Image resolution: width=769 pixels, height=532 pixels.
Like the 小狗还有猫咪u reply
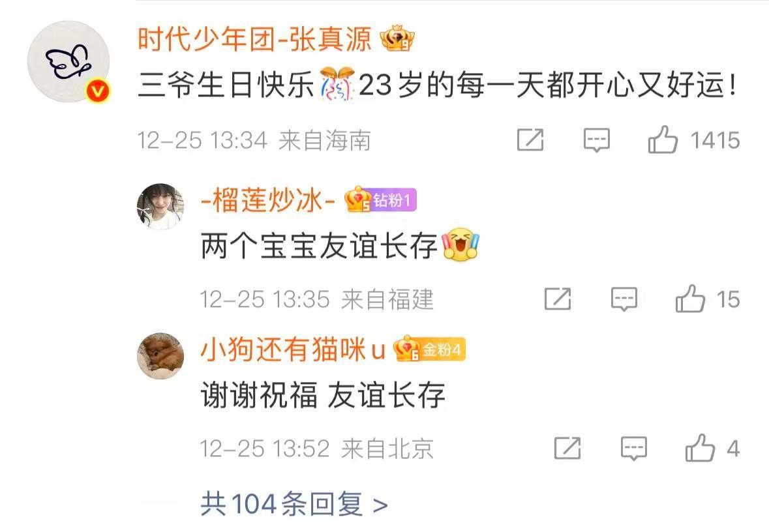pos(700,448)
